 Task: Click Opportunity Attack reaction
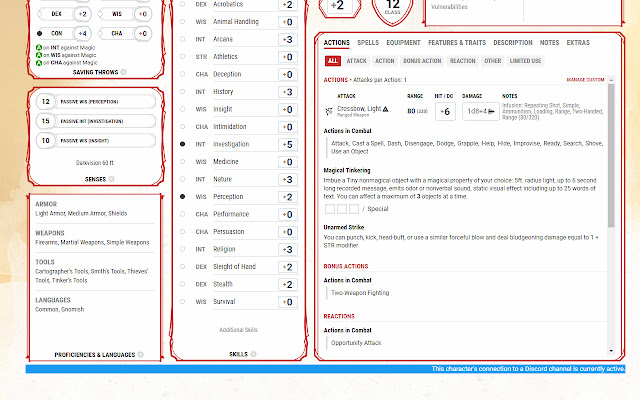coord(356,343)
